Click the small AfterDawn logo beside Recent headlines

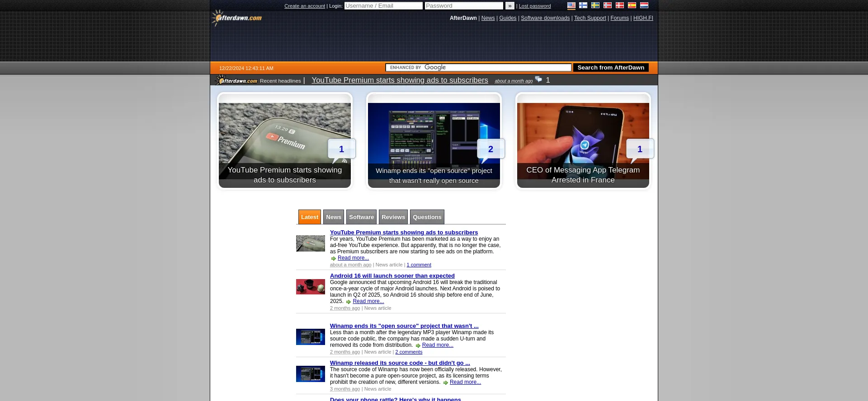pos(236,80)
